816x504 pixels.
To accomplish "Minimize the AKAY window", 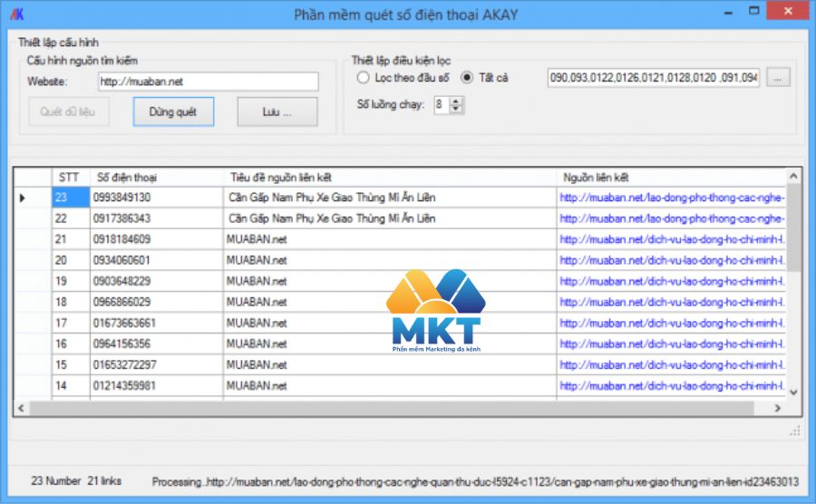I will [x=729, y=13].
